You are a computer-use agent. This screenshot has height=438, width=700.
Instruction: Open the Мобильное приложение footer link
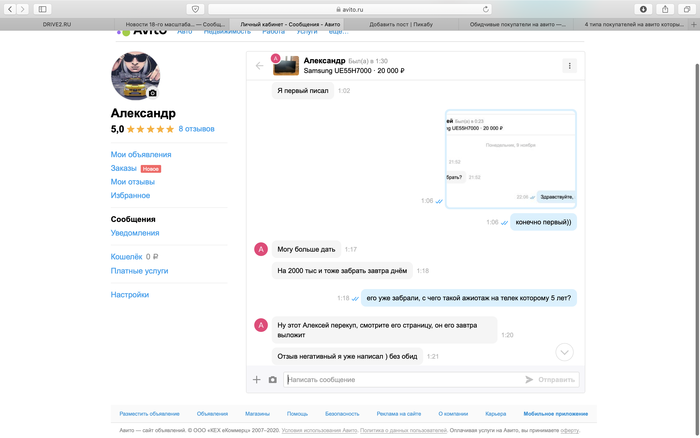pyautogui.click(x=556, y=413)
